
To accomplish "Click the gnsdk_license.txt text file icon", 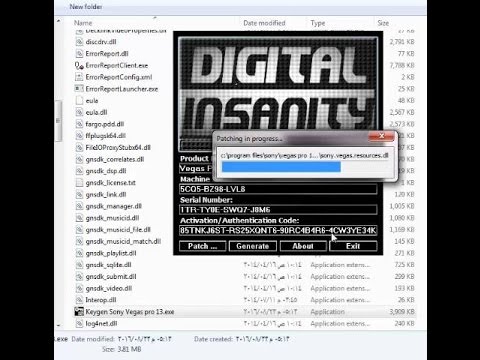I will [x=79, y=183].
